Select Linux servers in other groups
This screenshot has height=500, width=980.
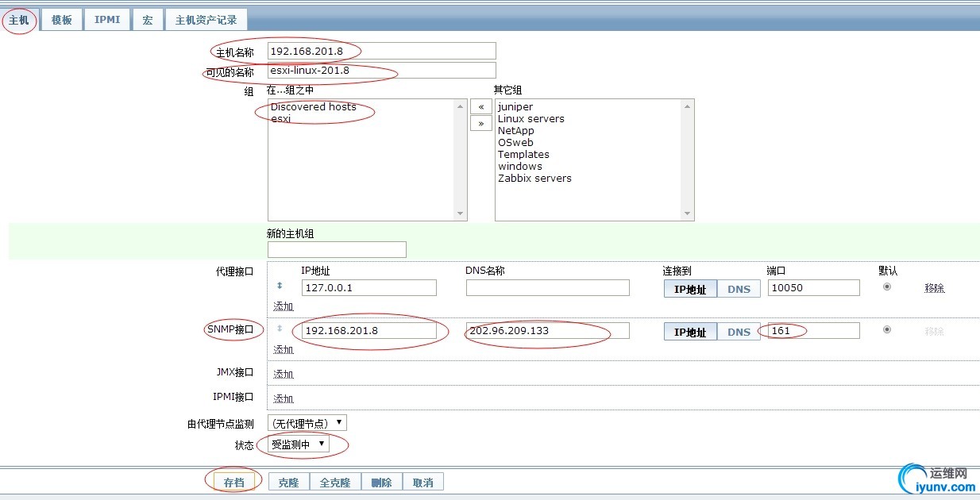click(531, 118)
